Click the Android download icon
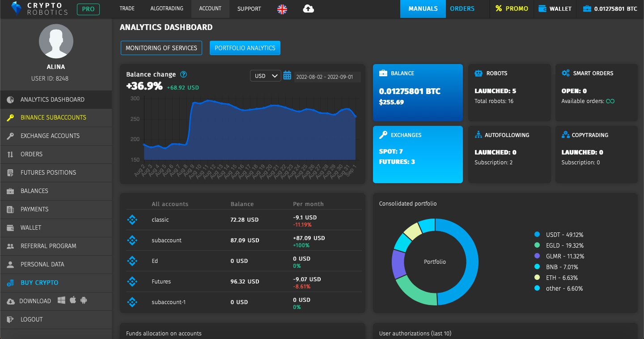The width and height of the screenshot is (644, 339). click(x=83, y=300)
